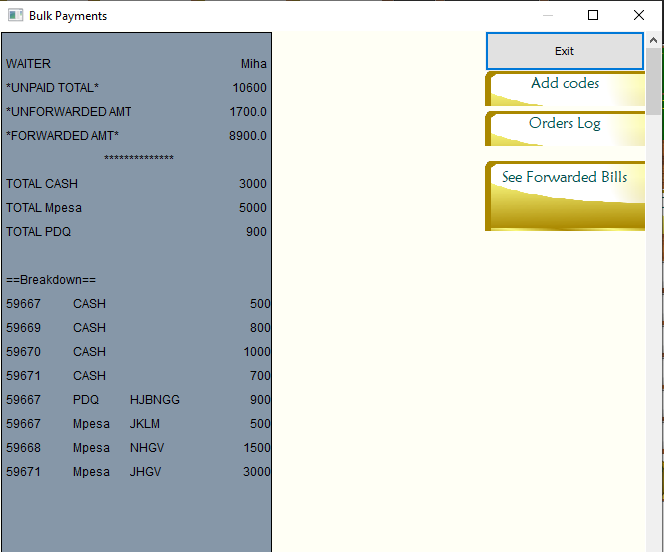Open the Orders Log
664x552 pixels.
coord(565,128)
